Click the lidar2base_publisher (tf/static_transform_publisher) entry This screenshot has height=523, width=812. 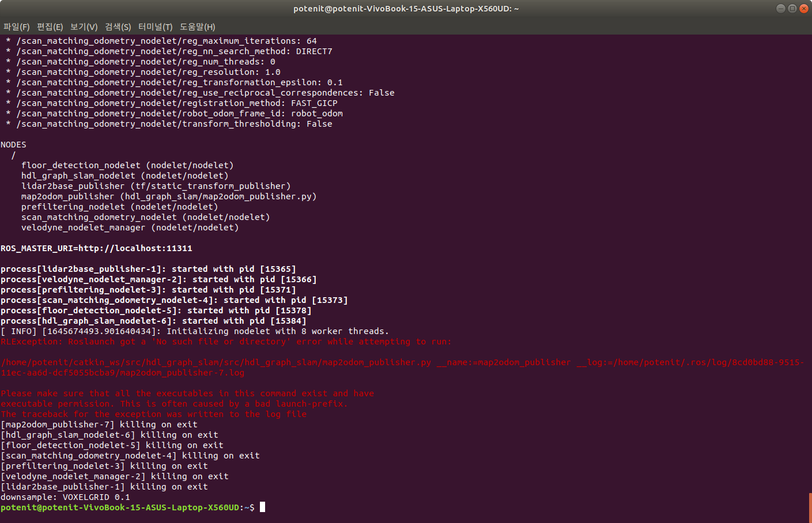(x=156, y=186)
